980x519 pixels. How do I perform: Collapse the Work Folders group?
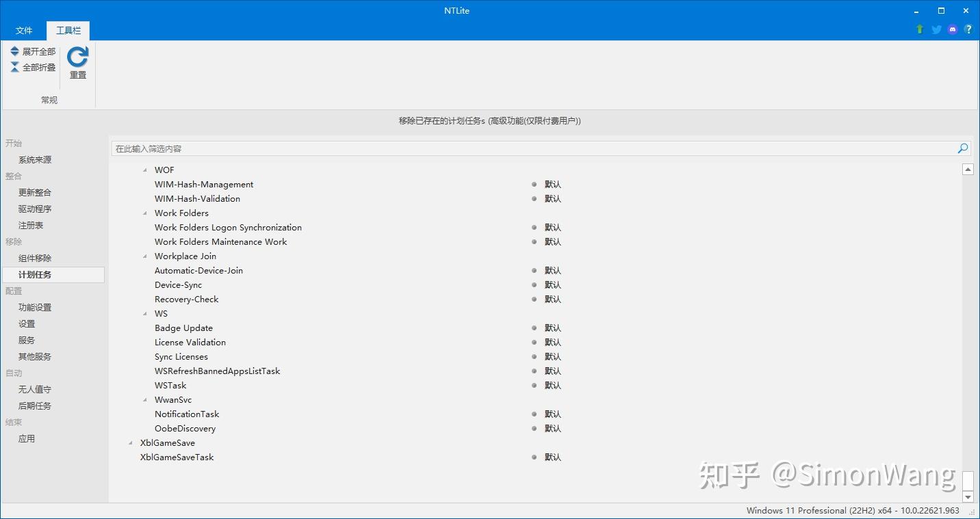pos(144,213)
